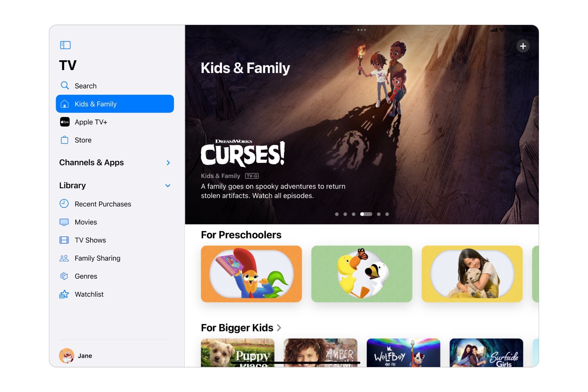The width and height of the screenshot is (588, 392).
Task: Click the Search magnifying glass icon
Action: coord(65,86)
